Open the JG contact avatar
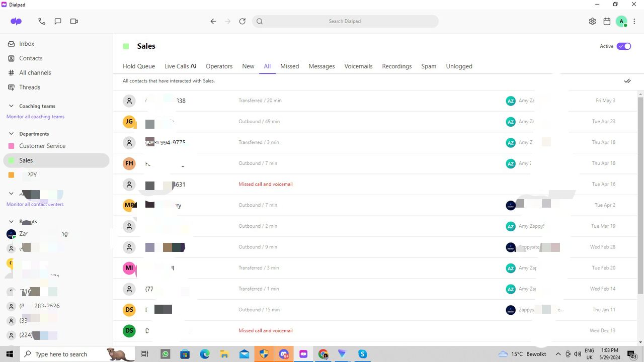The height and width of the screenshot is (362, 644). pyautogui.click(x=129, y=122)
